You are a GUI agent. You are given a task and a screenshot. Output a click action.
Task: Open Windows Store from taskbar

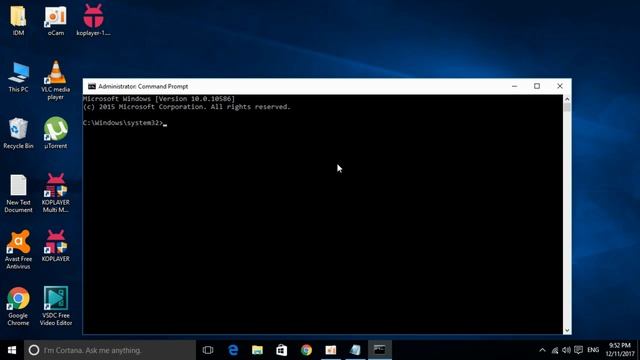coord(282,350)
